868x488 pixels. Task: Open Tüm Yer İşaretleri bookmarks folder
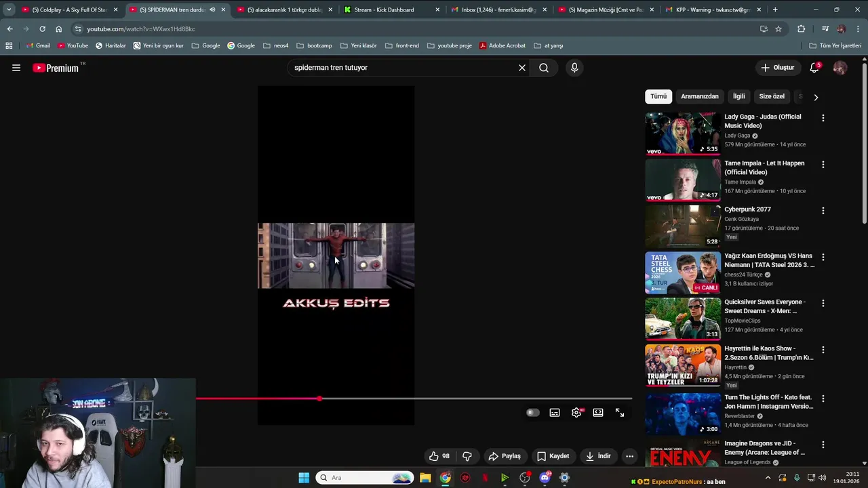tap(835, 45)
